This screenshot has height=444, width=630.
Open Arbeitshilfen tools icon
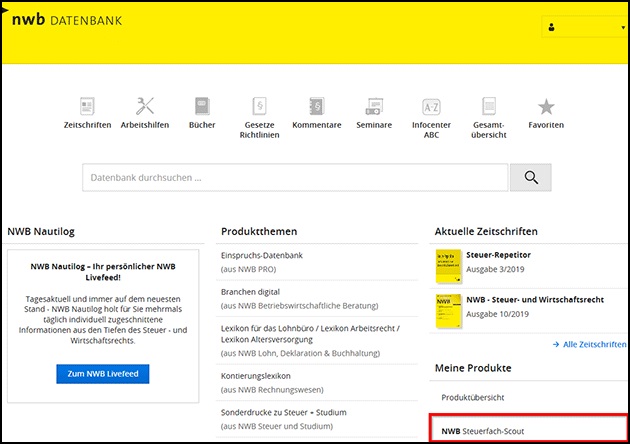point(145,106)
